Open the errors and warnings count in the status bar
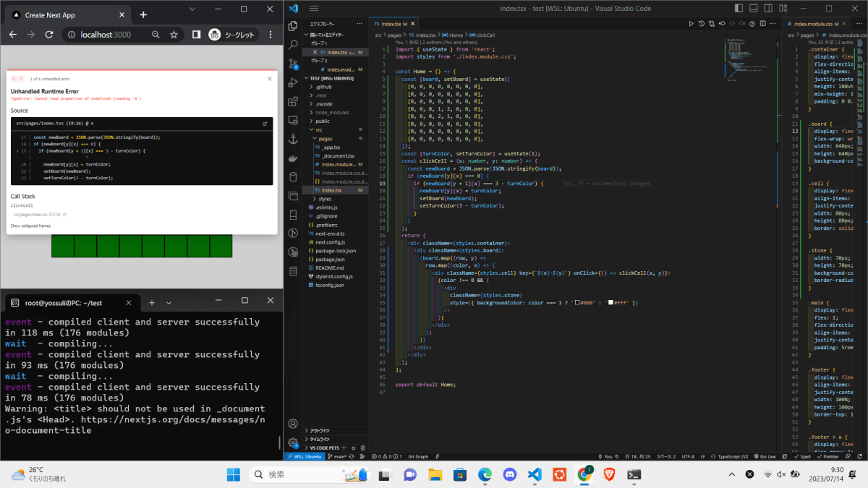868x488 pixels. tap(386, 457)
